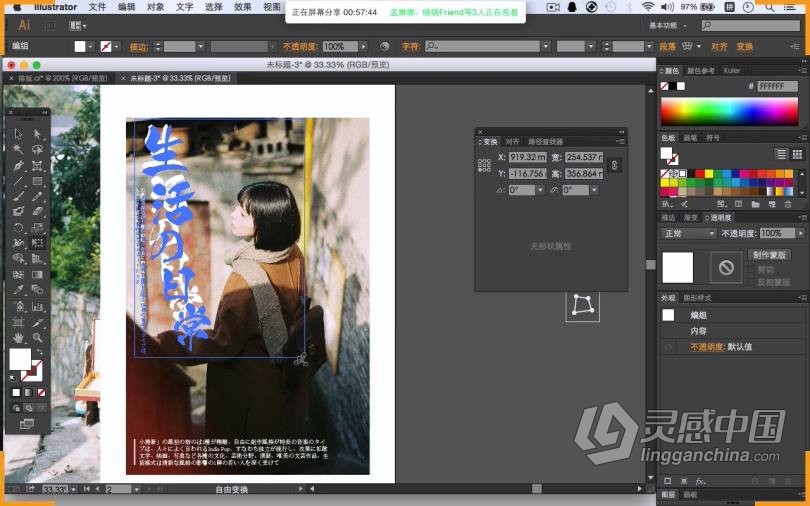
Task: Click the 变换 link in control bar
Action: (744, 46)
